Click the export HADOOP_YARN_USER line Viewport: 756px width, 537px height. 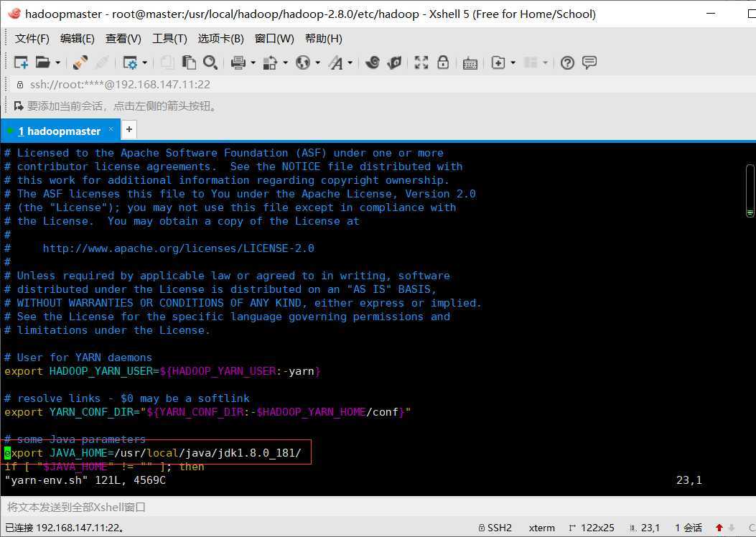pyautogui.click(x=162, y=371)
